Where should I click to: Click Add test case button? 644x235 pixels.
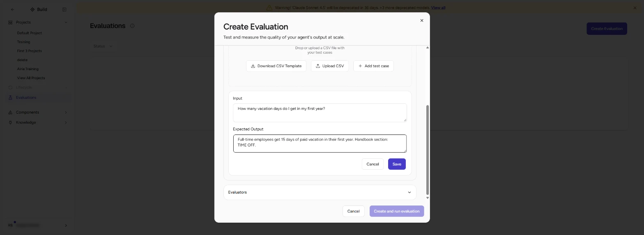373,66
